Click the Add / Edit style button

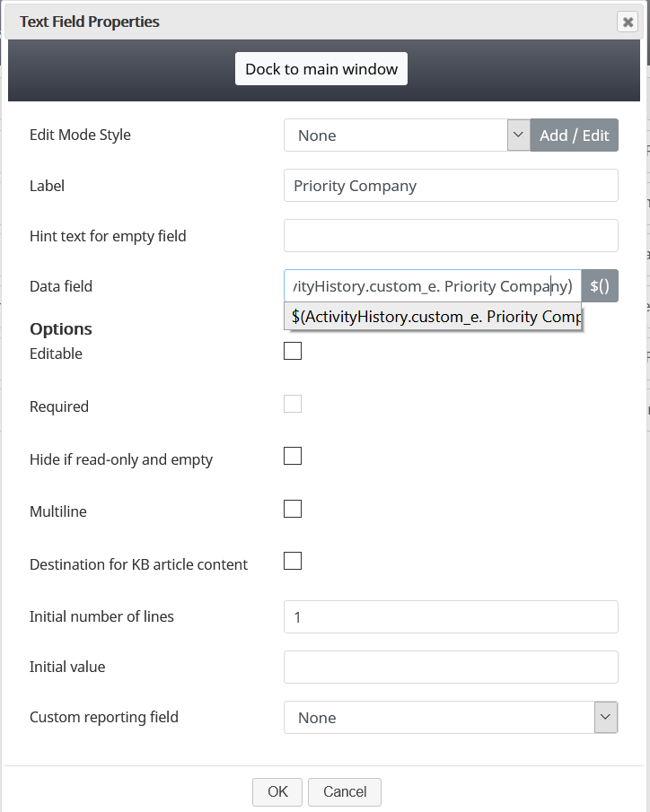(x=574, y=135)
